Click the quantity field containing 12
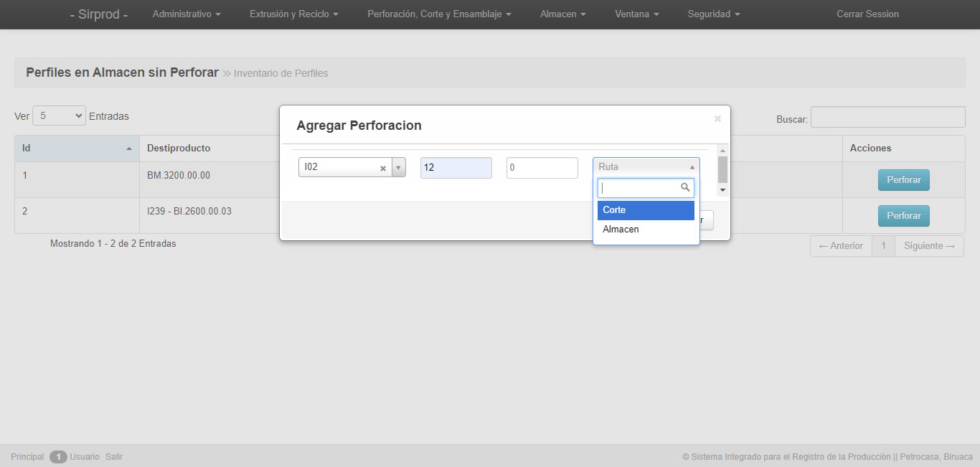Screen dimensions: 980x467 [456, 168]
